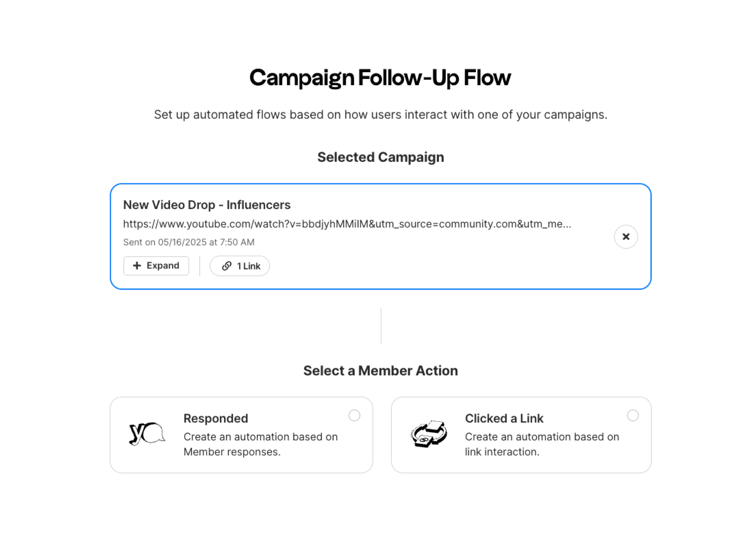Select the New Video Drop - Influencers campaign title
Image resolution: width=756 pixels, height=549 pixels.
tap(207, 205)
